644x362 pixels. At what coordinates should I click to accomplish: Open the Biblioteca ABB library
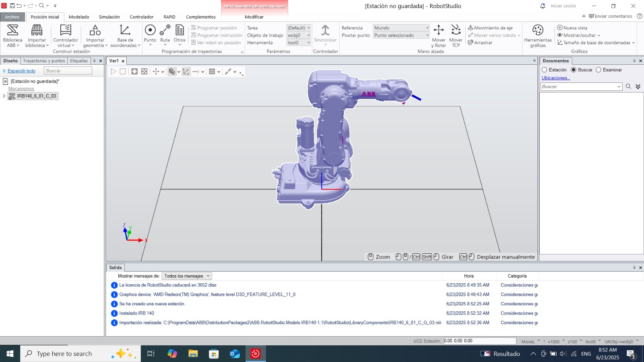[x=12, y=36]
